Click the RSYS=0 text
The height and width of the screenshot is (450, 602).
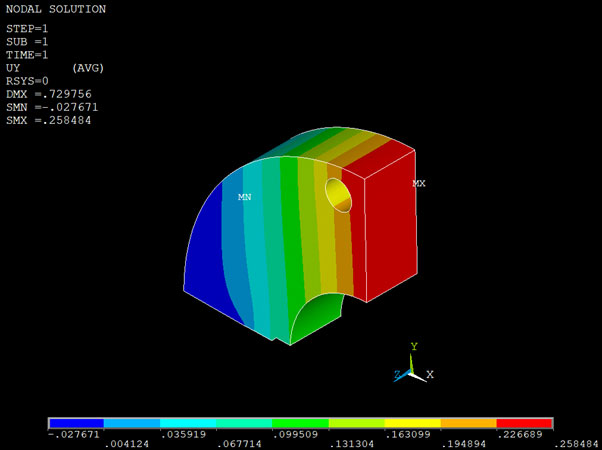[27, 81]
